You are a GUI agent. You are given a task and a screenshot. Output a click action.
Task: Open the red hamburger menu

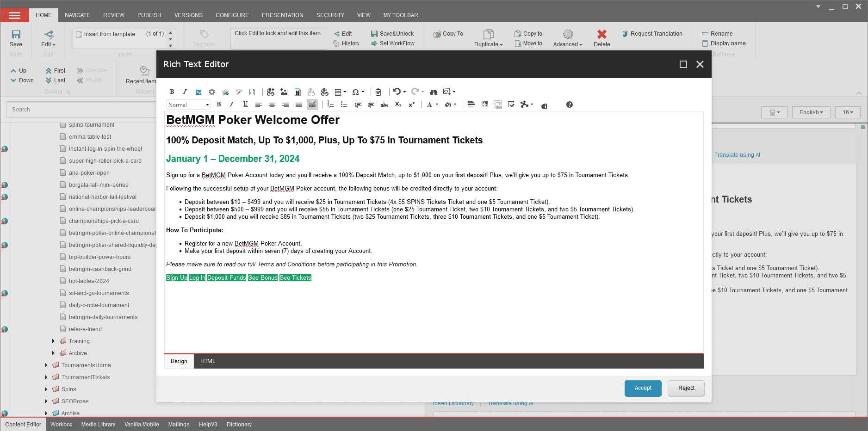point(15,15)
